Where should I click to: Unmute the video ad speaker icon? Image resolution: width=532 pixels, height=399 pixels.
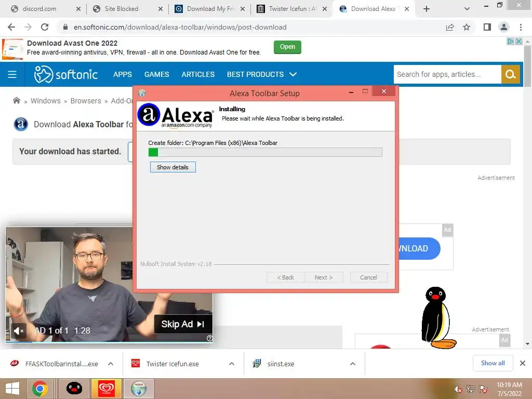(x=18, y=330)
